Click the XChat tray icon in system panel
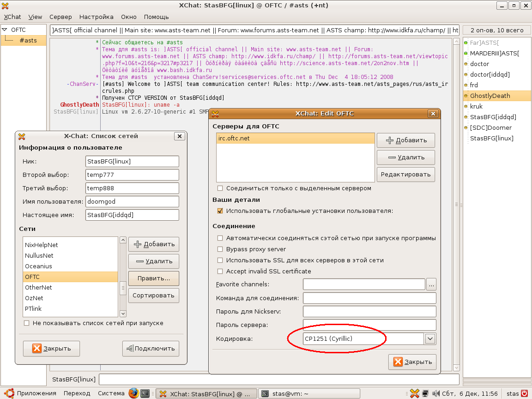Viewport: 532px width, 399px height. 414,393
